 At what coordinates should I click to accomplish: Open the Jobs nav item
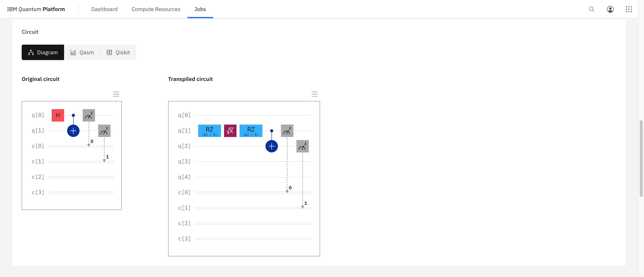(x=200, y=9)
